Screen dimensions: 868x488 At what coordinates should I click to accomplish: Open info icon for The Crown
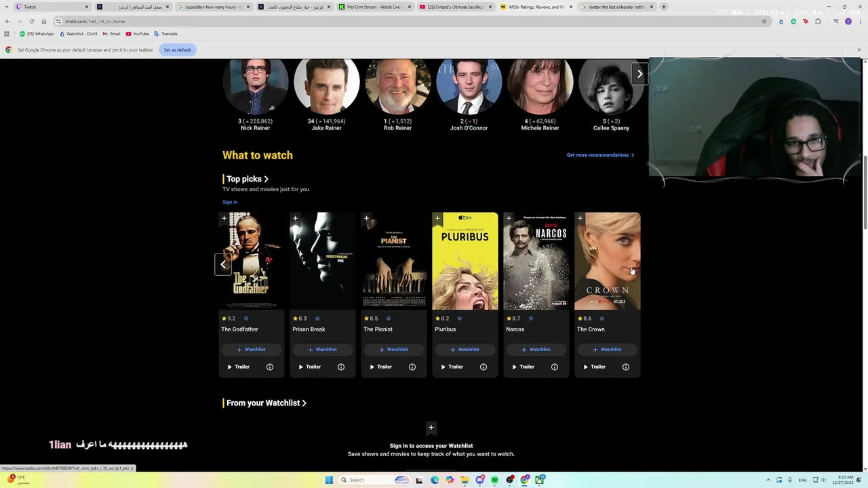click(626, 367)
